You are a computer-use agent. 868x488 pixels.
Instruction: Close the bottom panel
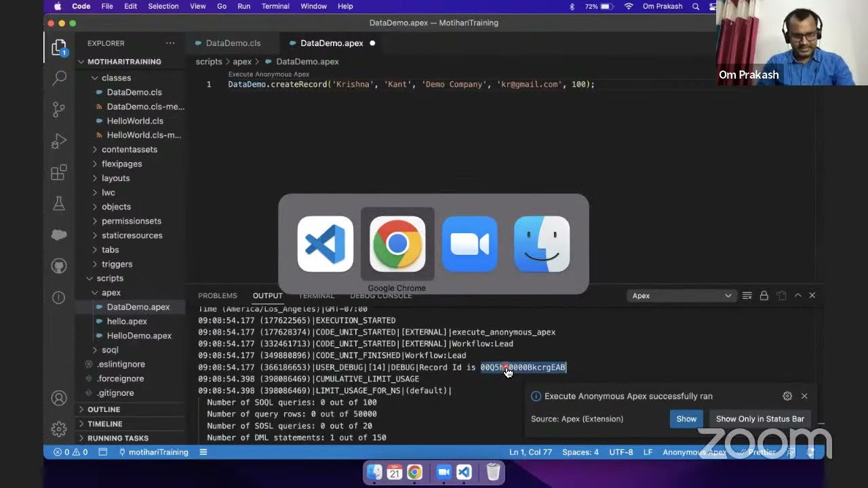pyautogui.click(x=812, y=296)
